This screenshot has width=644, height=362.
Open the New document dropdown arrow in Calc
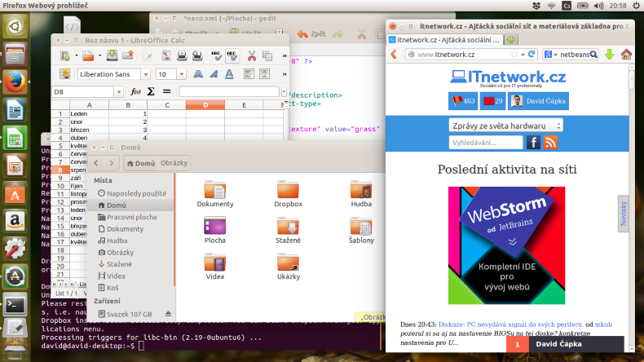point(77,56)
